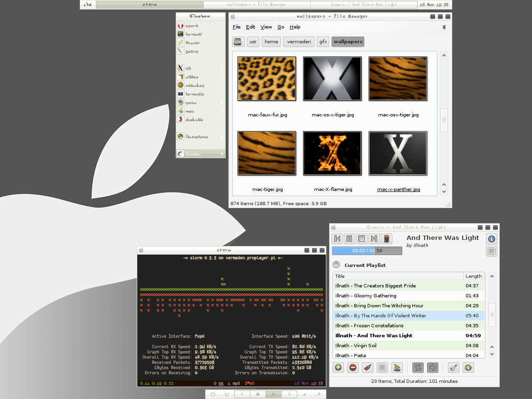
Task: Click the mac-x-panther.jpg file name
Action: [x=399, y=190]
